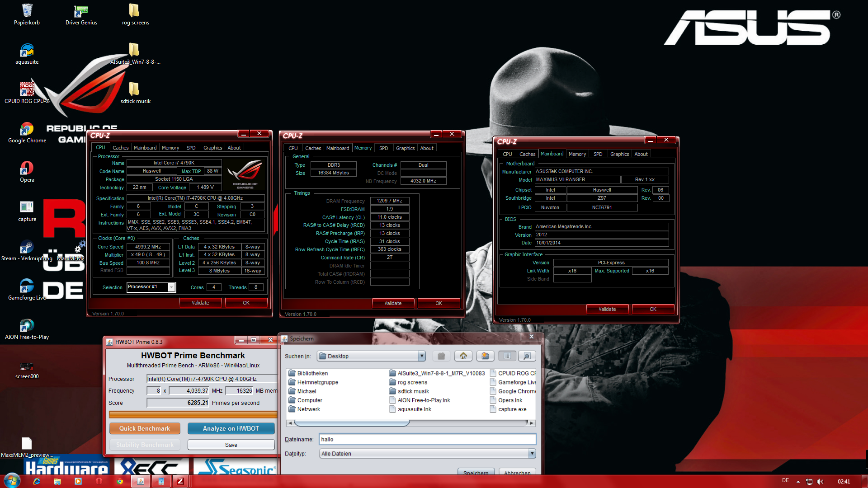This screenshot has height=488, width=868.
Task: Click the Windows Start button
Action: [x=12, y=481]
